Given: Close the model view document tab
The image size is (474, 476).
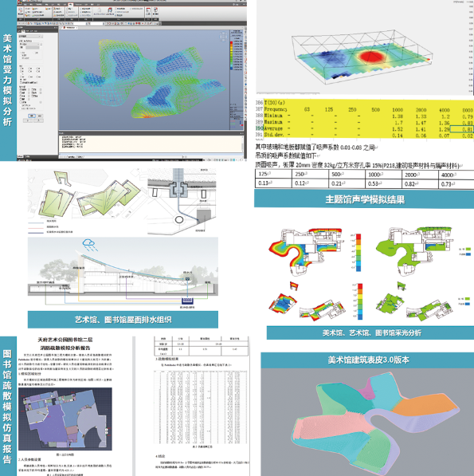Looking at the screenshot, I should click(x=76, y=28).
